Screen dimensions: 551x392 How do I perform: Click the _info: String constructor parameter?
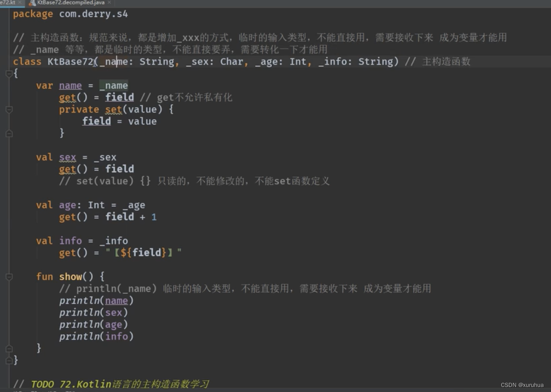355,62
